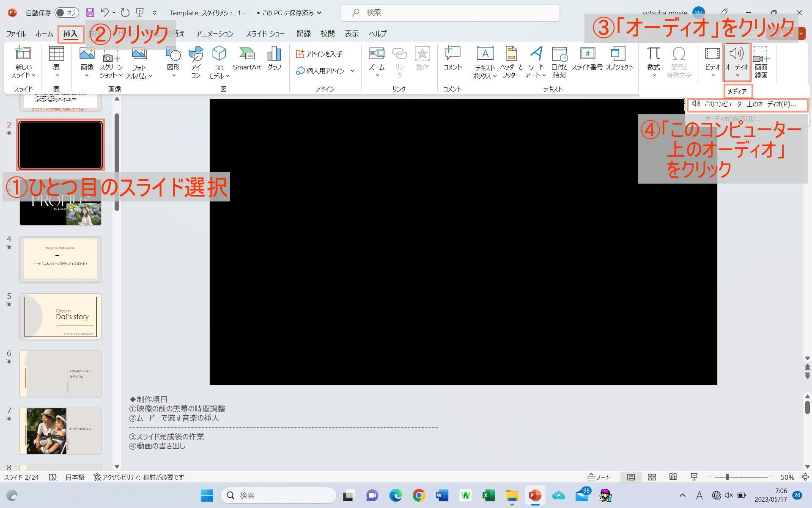
Task: Expand the 数式 dropdown arrow
Action: pos(654,75)
